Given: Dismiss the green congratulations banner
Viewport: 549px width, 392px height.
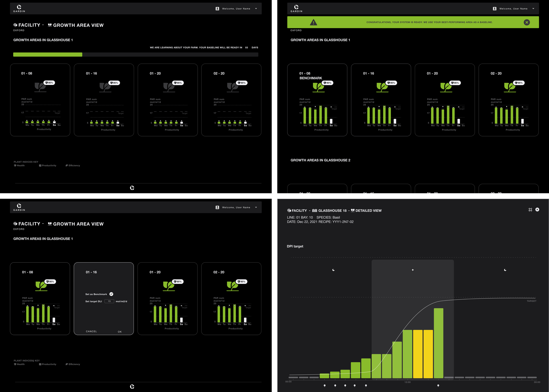Looking at the screenshot, I should coord(527,22).
